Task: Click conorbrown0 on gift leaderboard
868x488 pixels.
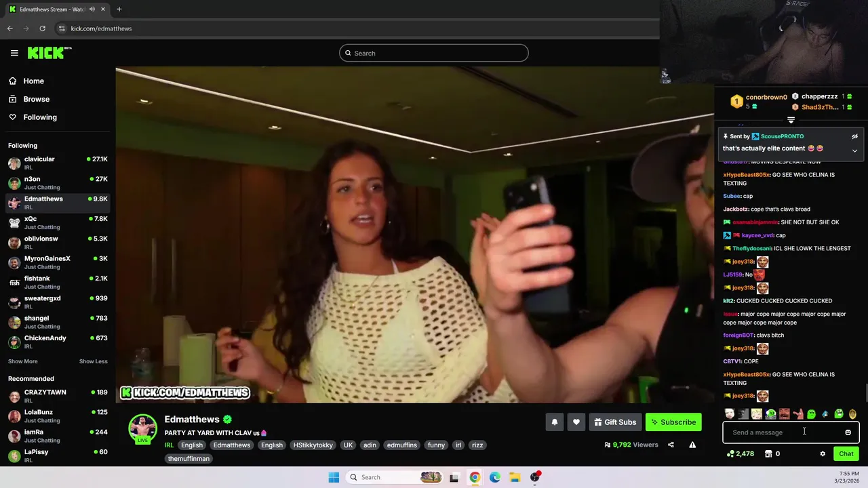Action: [766, 97]
